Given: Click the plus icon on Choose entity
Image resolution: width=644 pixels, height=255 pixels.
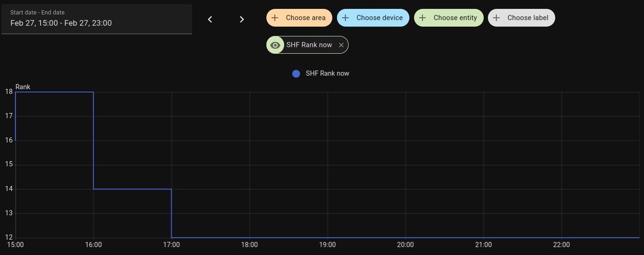Looking at the screenshot, I should coord(422,18).
